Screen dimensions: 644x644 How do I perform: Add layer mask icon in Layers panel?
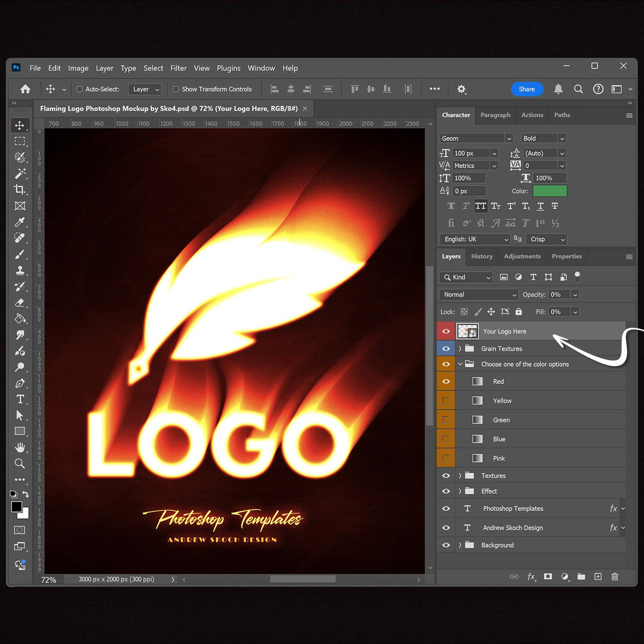(548, 577)
